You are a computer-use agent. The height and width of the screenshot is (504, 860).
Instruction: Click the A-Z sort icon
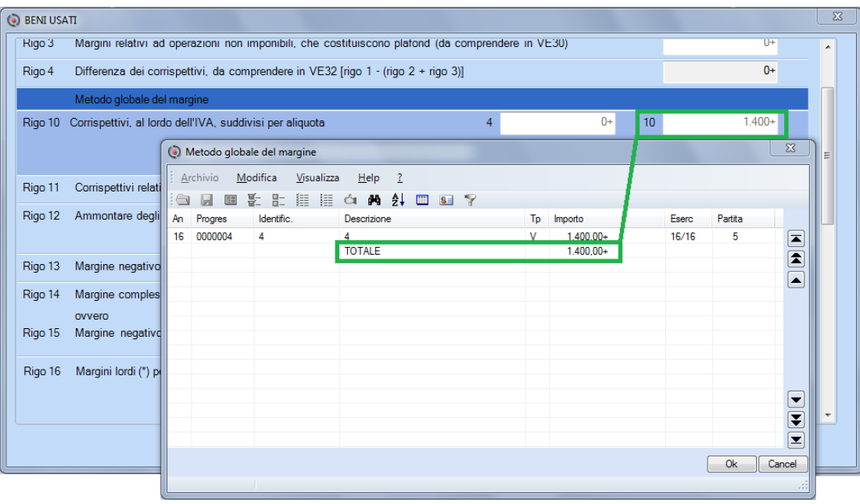coord(398,200)
